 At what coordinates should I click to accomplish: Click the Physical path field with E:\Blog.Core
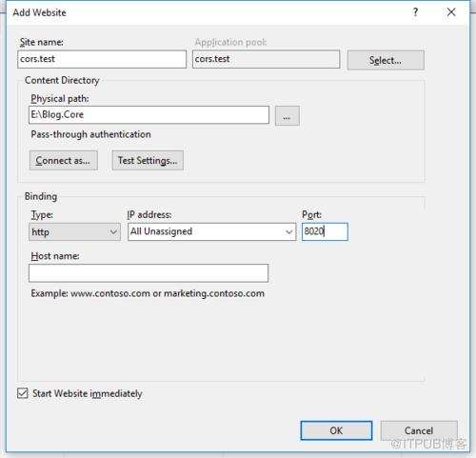tap(149, 115)
